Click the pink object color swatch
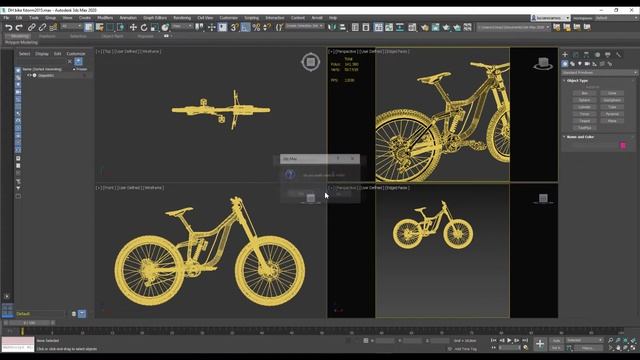The width and height of the screenshot is (640, 360). coord(623,145)
